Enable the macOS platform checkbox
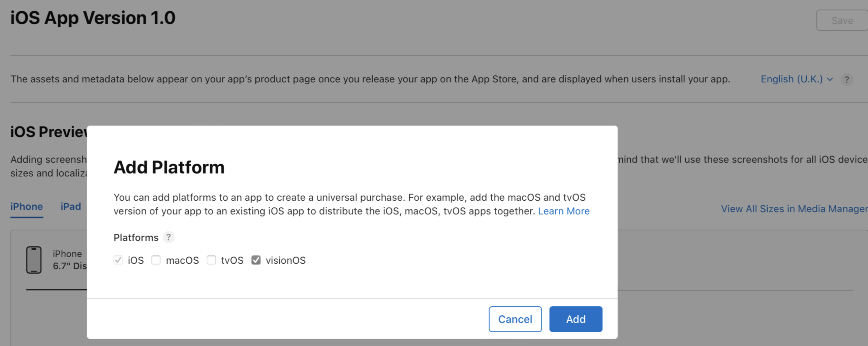The height and width of the screenshot is (346, 868). pos(156,260)
